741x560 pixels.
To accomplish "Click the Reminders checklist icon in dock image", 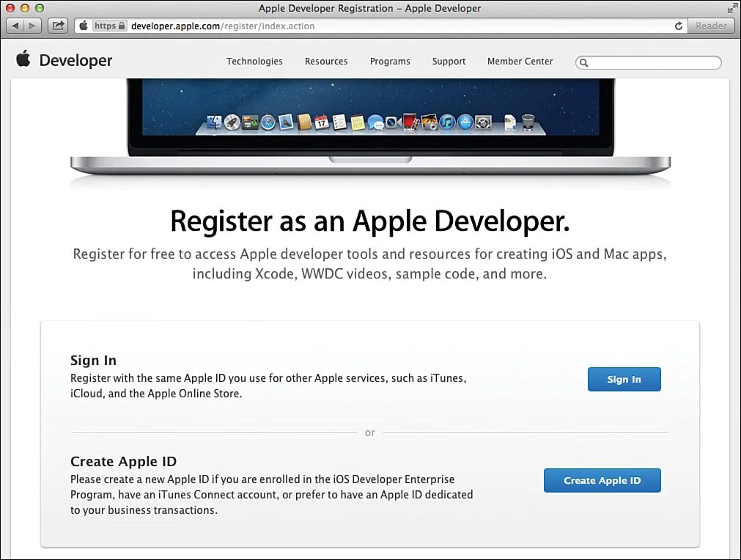I will (x=339, y=122).
